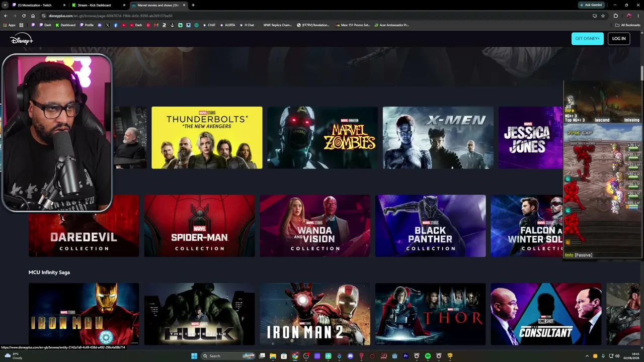Open Google Chrome from the taskbar

click(x=295, y=356)
